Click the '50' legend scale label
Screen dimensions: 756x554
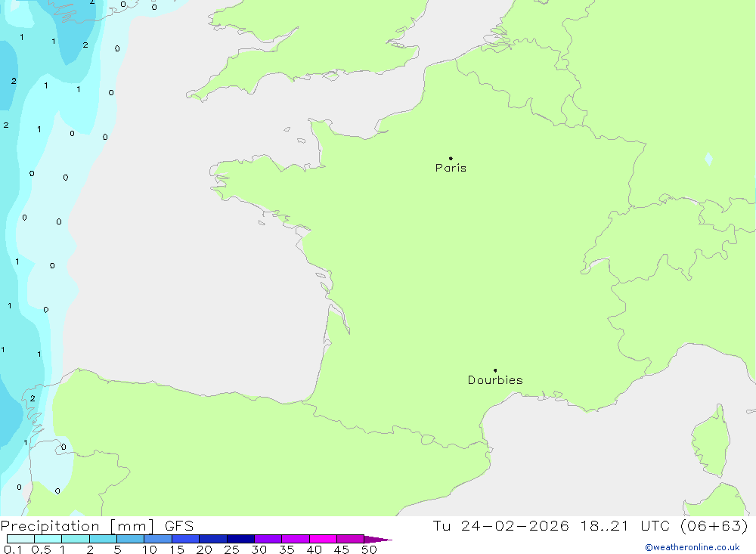tap(369, 549)
